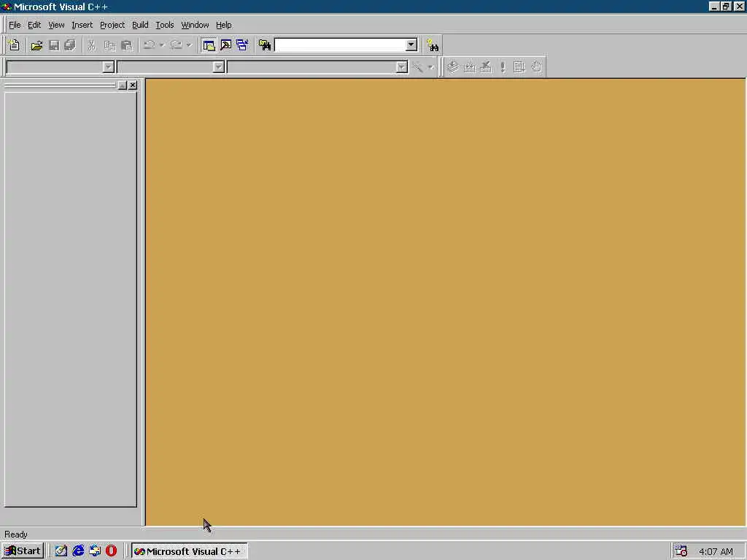This screenshot has width=747, height=560.
Task: Launch Internet Explorer from quick launch
Action: [x=78, y=551]
